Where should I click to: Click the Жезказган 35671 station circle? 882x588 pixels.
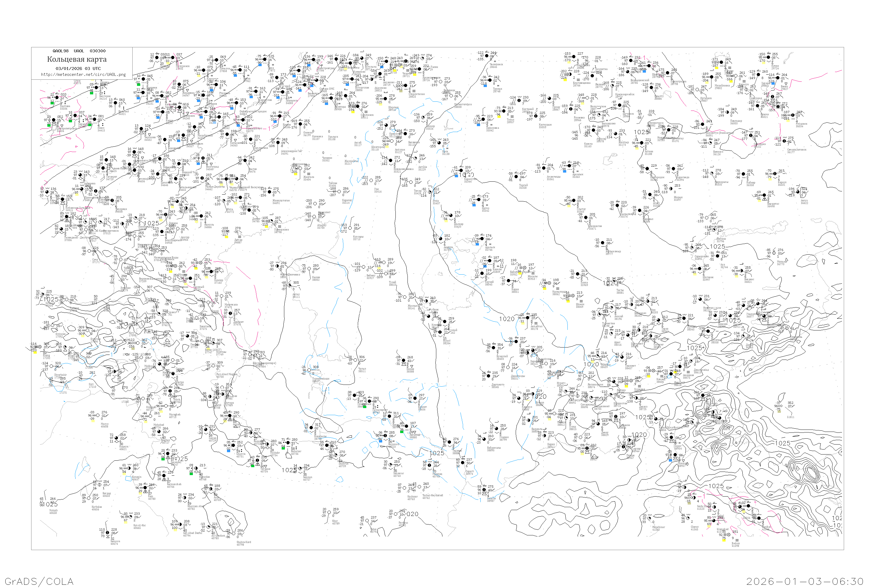(586, 218)
